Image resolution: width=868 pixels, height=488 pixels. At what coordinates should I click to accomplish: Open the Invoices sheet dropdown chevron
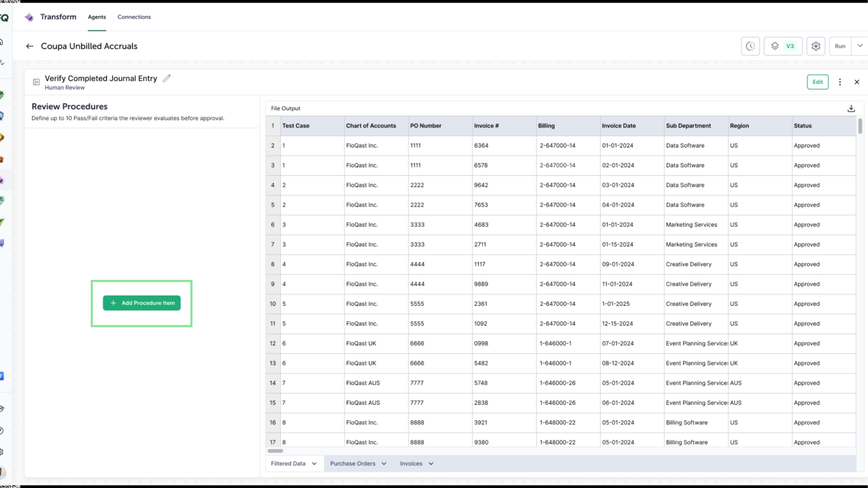(x=431, y=464)
